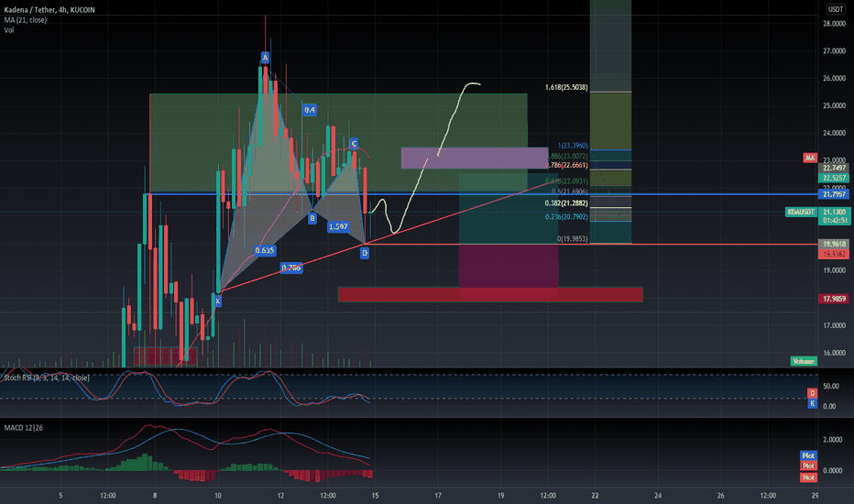This screenshot has width=854, height=504.
Task: Select the 0.635 ratio label on pattern
Action: tap(265, 251)
